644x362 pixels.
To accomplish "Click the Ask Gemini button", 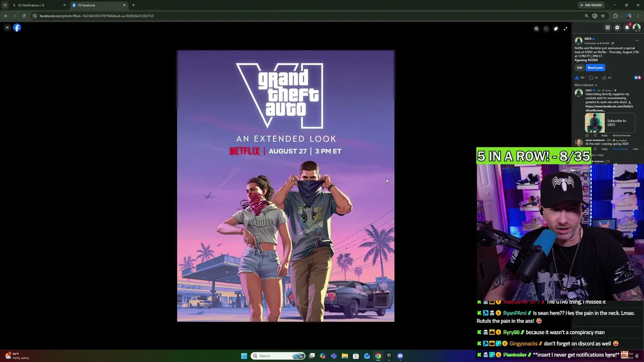I will [591, 5].
